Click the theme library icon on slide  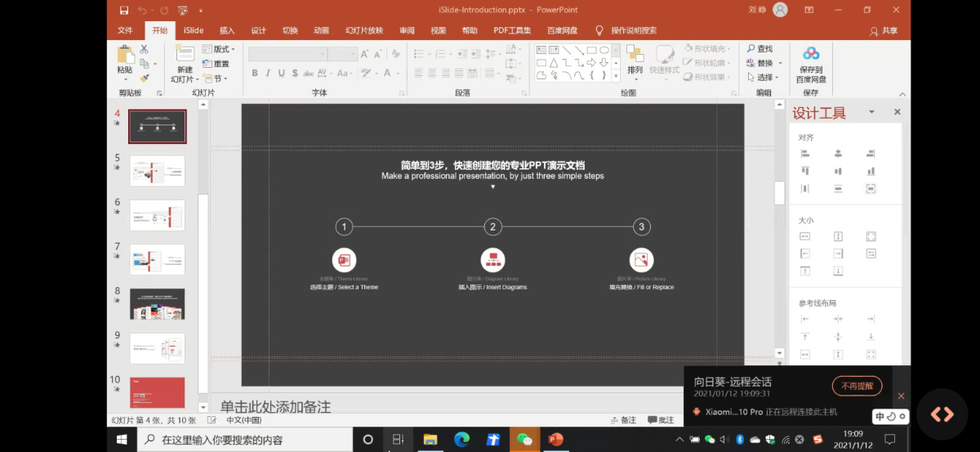(x=344, y=260)
